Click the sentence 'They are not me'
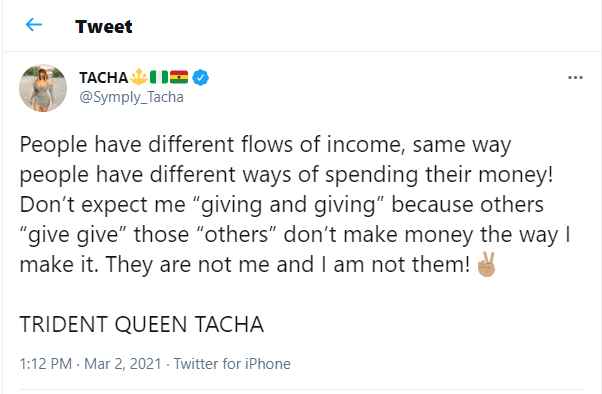The width and height of the screenshot is (602, 394). point(188,265)
